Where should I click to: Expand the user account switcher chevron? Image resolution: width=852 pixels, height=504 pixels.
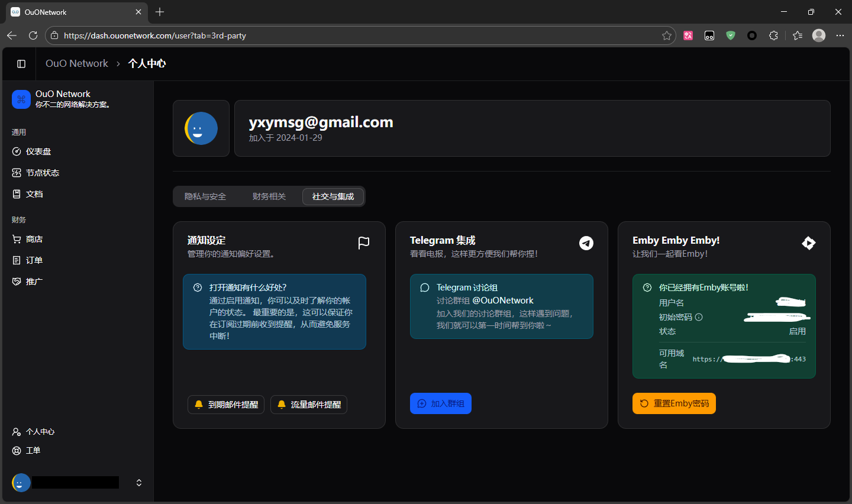coord(139,483)
